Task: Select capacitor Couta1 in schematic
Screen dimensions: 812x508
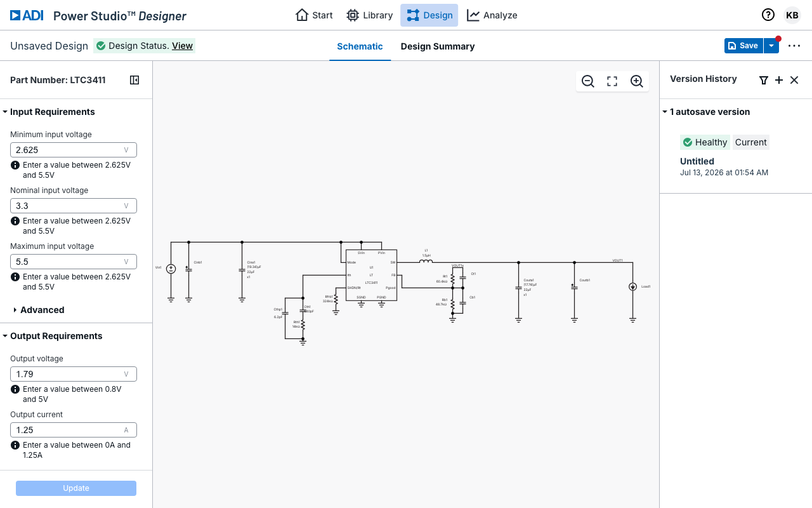Action: (518, 288)
